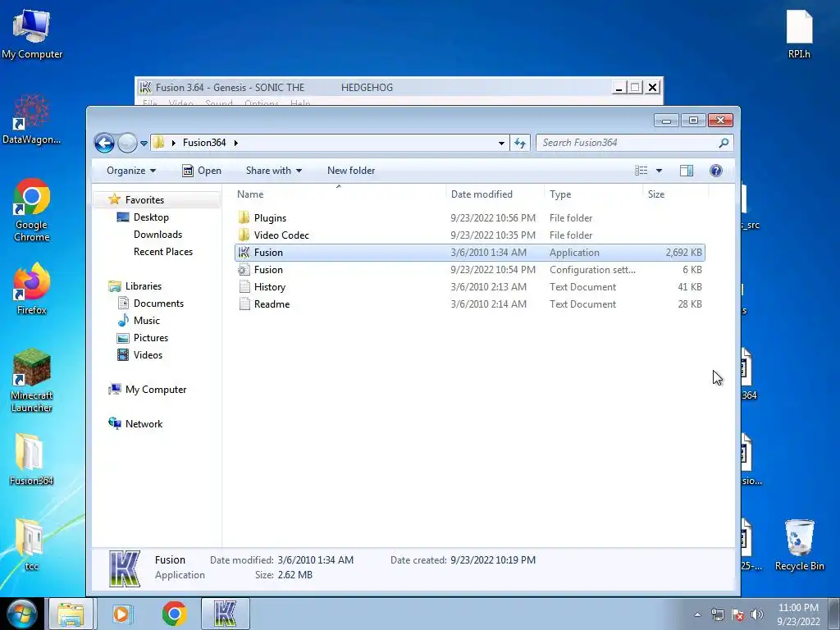Click the volume speaker tray icon

(x=757, y=614)
